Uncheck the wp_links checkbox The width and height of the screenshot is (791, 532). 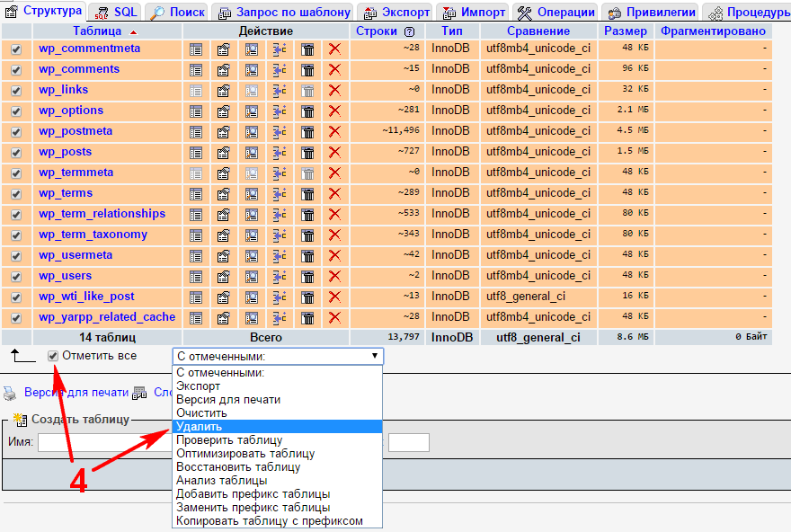click(x=16, y=91)
